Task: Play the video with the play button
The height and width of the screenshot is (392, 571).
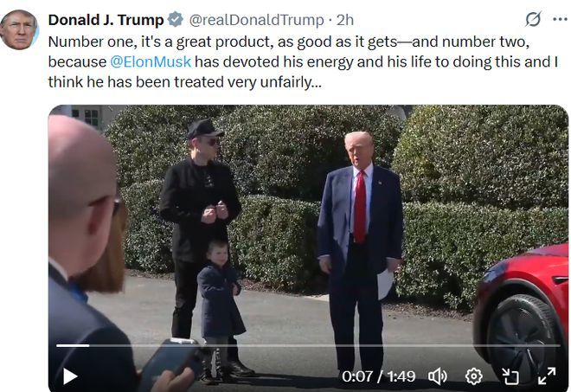Action: pyautogui.click(x=70, y=376)
